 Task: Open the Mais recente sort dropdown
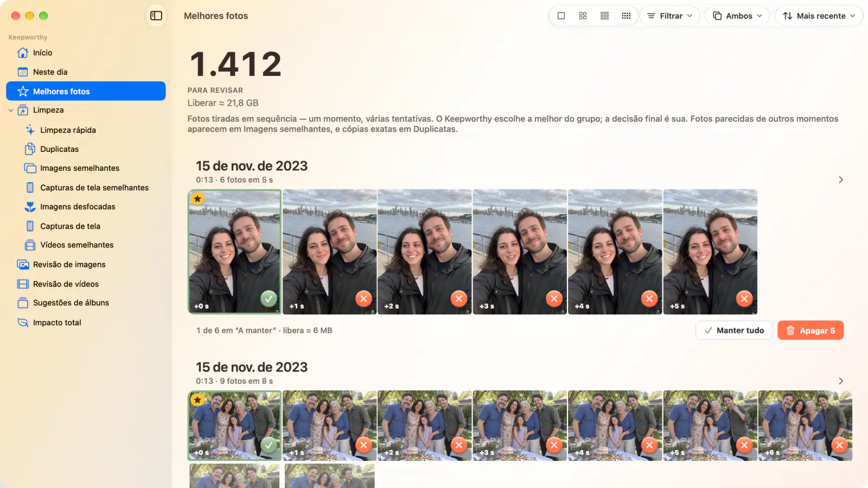click(x=819, y=16)
